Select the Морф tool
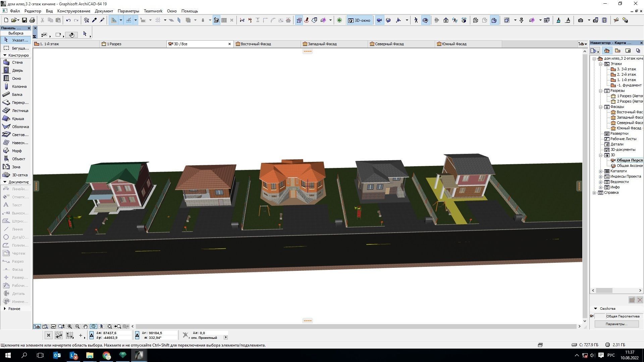644x362 pixels. pyautogui.click(x=16, y=151)
